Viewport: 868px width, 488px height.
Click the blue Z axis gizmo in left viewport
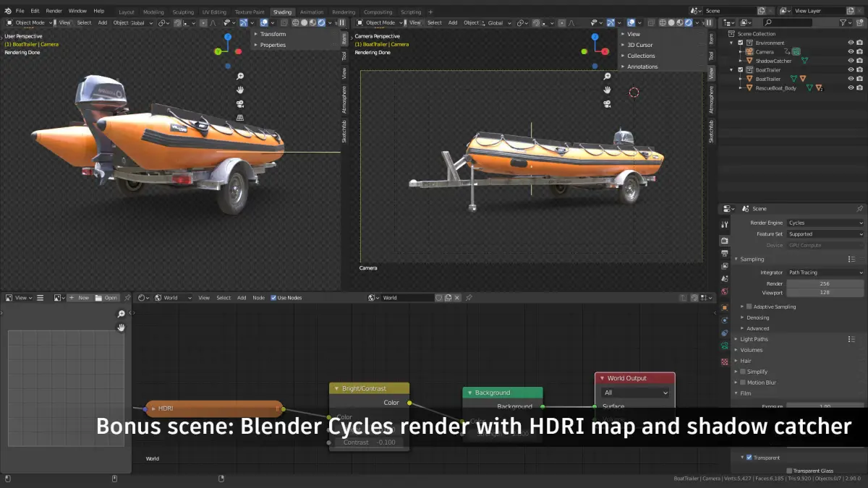click(228, 36)
